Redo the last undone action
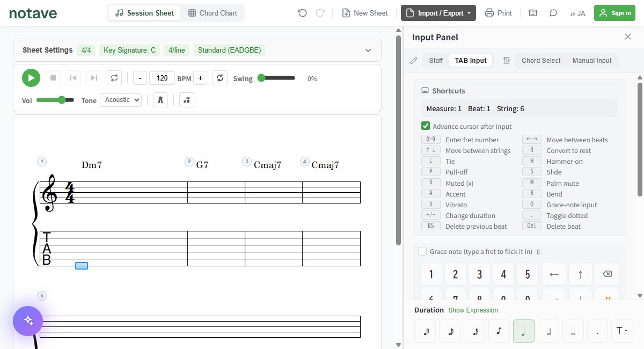The height and width of the screenshot is (349, 644). pos(320,13)
